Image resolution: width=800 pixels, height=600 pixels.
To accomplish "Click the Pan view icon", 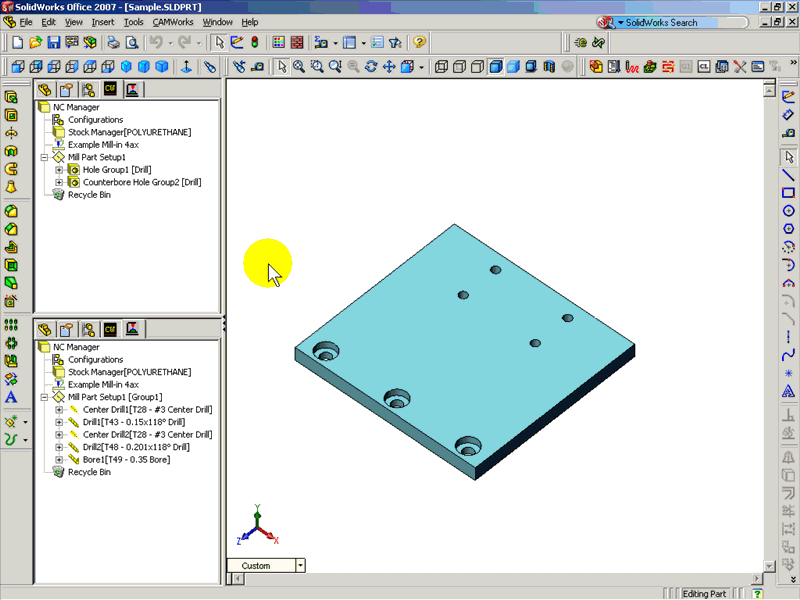I will click(x=389, y=67).
